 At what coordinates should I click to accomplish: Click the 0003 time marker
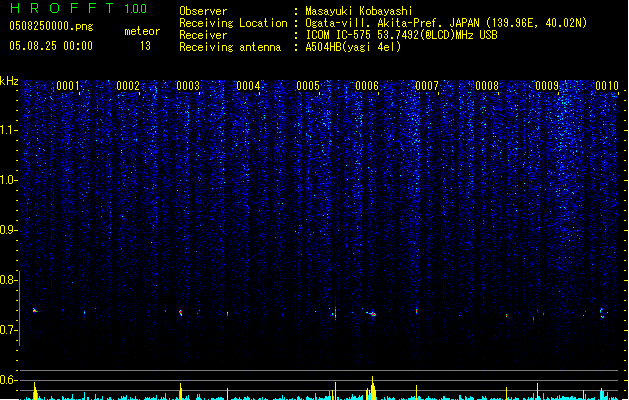pos(188,86)
